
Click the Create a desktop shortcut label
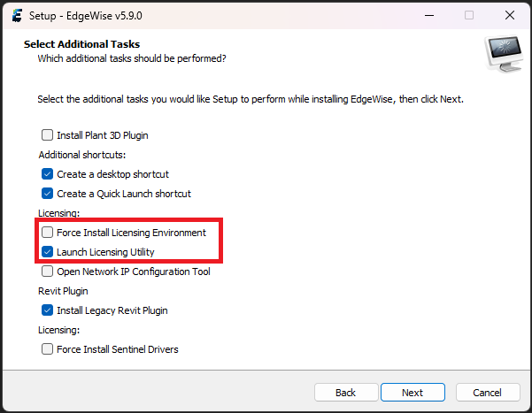[x=112, y=174]
